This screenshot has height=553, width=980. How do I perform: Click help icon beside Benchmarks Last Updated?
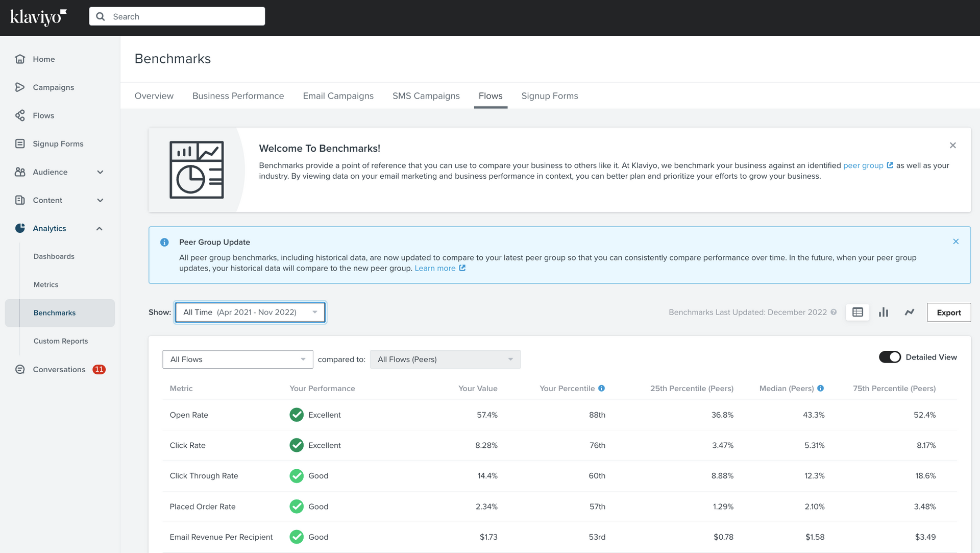coord(834,312)
